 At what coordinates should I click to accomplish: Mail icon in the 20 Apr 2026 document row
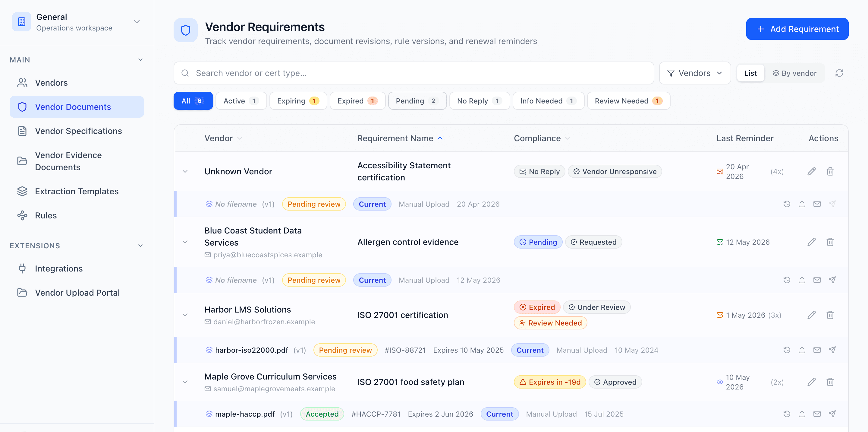(x=817, y=204)
